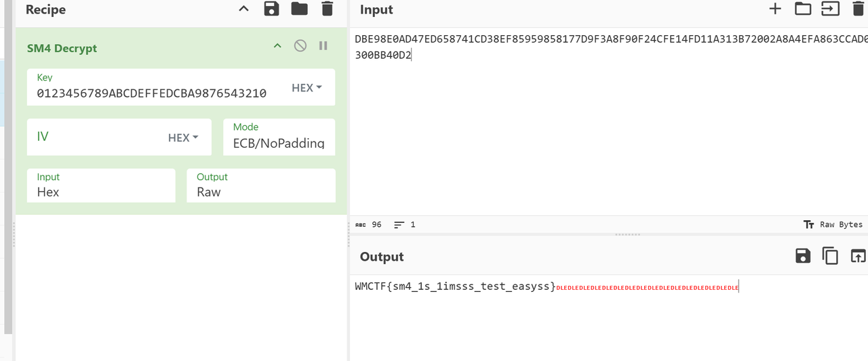Save output to file
This screenshot has width=868, height=361.
coord(803,256)
